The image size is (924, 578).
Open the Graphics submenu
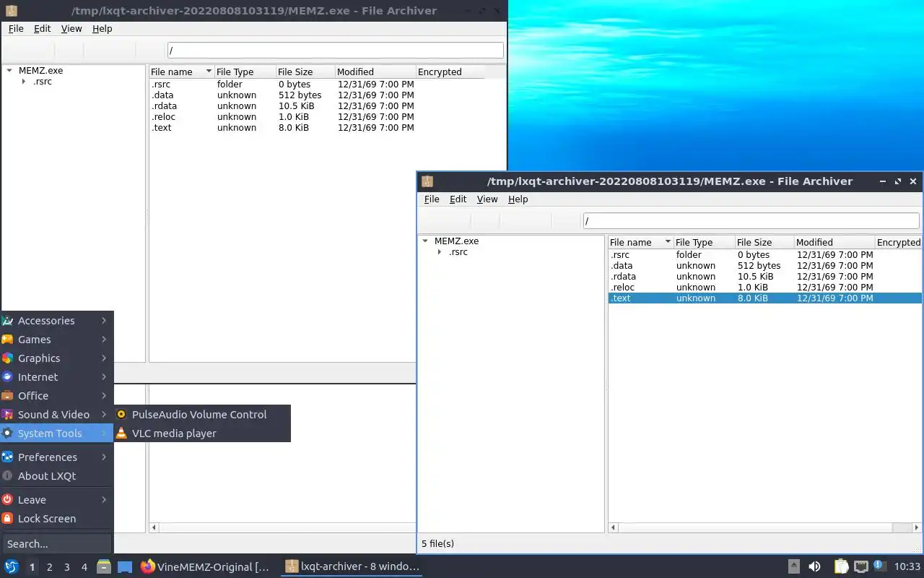click(x=56, y=358)
